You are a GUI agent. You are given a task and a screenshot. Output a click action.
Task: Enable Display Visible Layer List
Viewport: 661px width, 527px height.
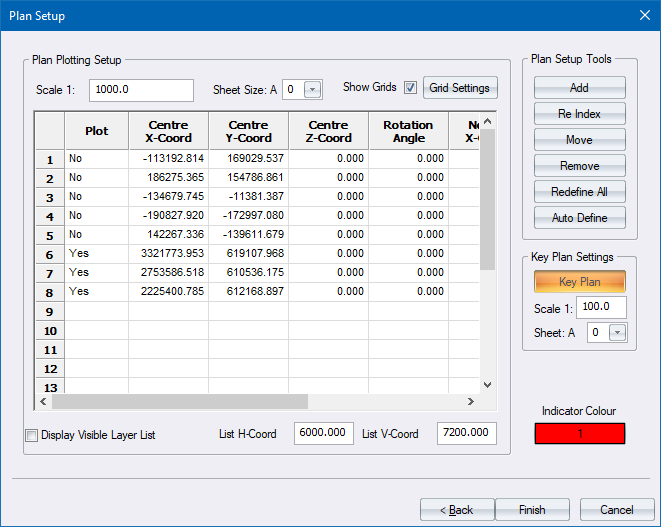(x=31, y=435)
